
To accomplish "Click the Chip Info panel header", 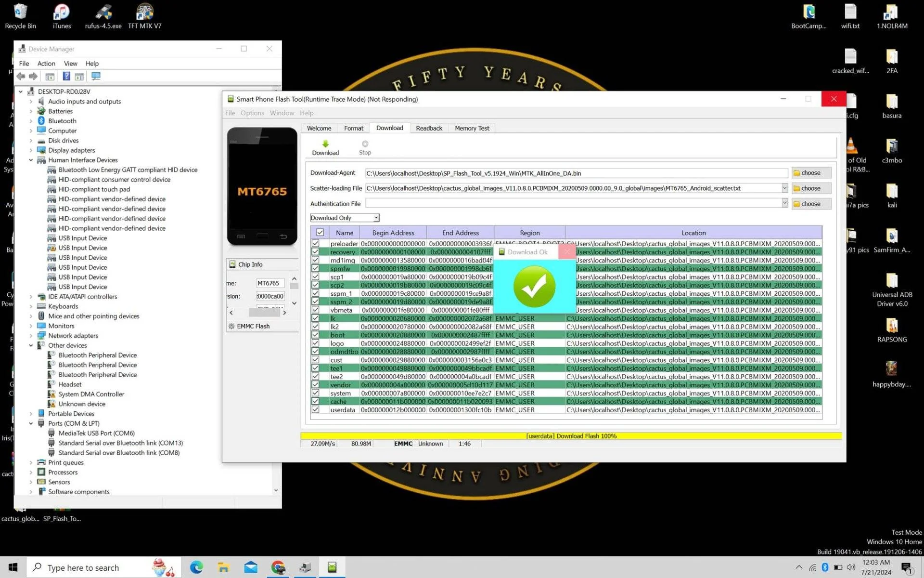I will click(262, 264).
